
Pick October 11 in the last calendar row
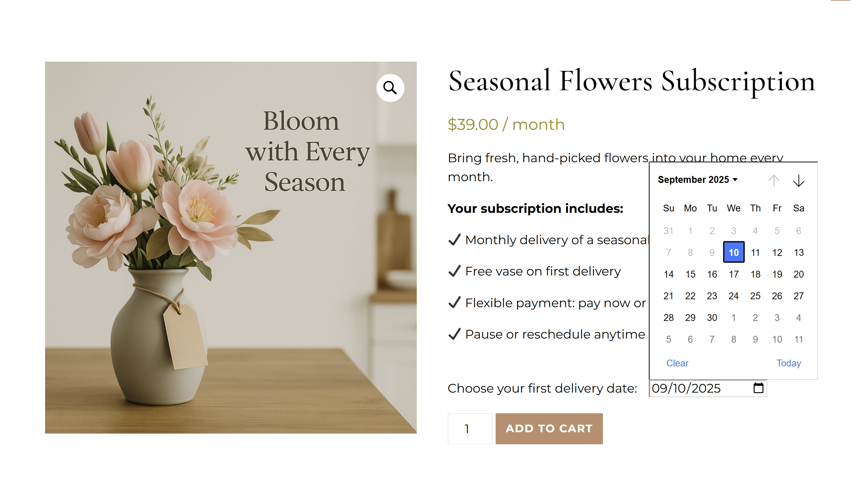798,339
